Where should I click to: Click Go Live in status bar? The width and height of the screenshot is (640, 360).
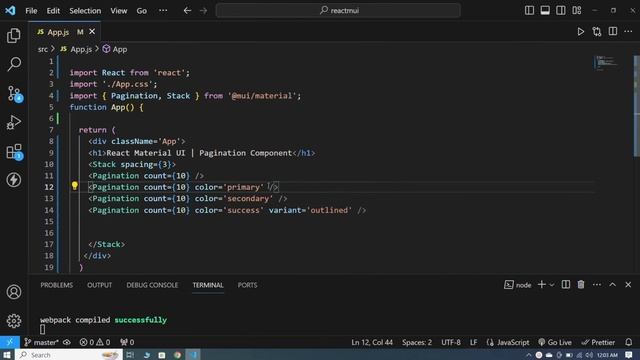[x=555, y=342]
